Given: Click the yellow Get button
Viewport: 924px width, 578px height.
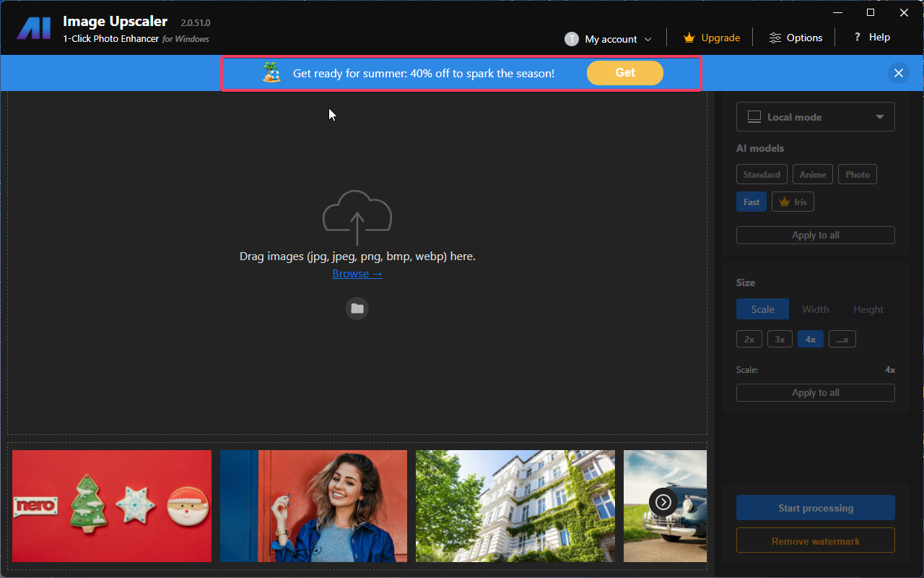Looking at the screenshot, I should pyautogui.click(x=625, y=73).
